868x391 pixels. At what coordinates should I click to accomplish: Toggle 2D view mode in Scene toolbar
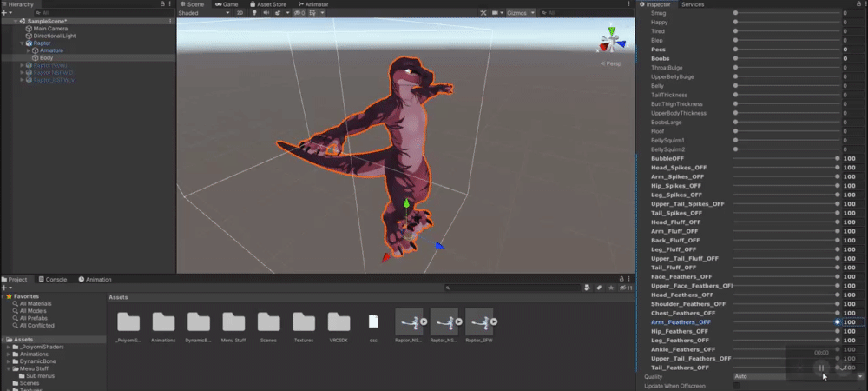pos(240,13)
